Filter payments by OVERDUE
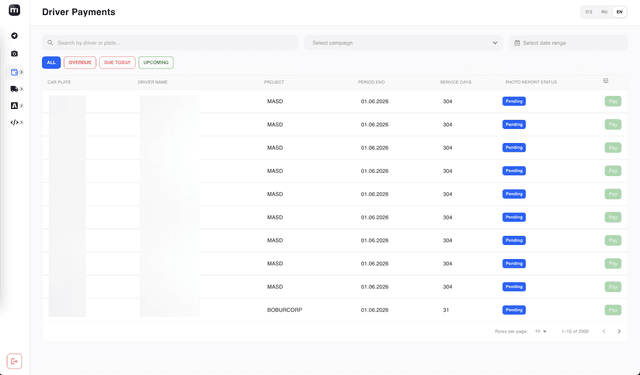Viewport: 640px width, 375px height. 80,62
